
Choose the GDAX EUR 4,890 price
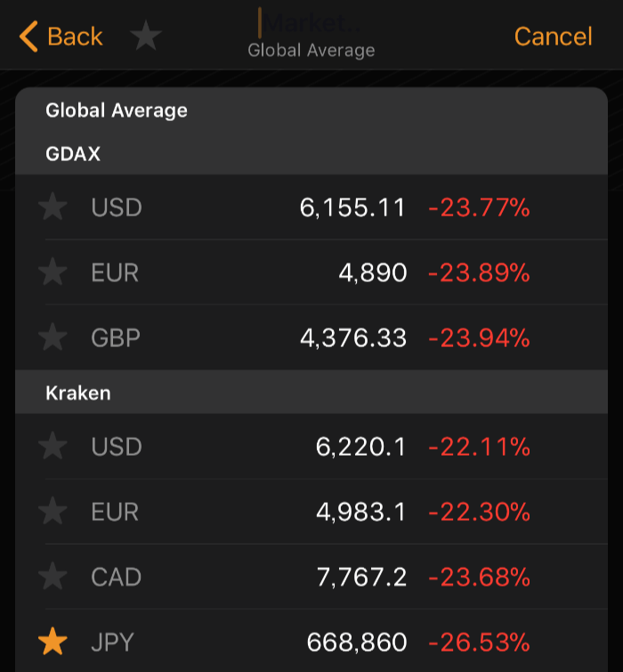pos(372,272)
